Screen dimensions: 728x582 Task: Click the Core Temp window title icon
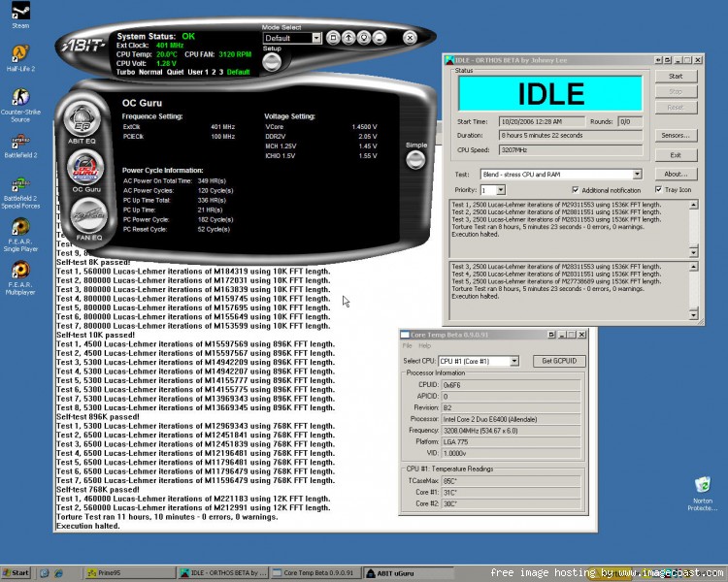tap(405, 334)
